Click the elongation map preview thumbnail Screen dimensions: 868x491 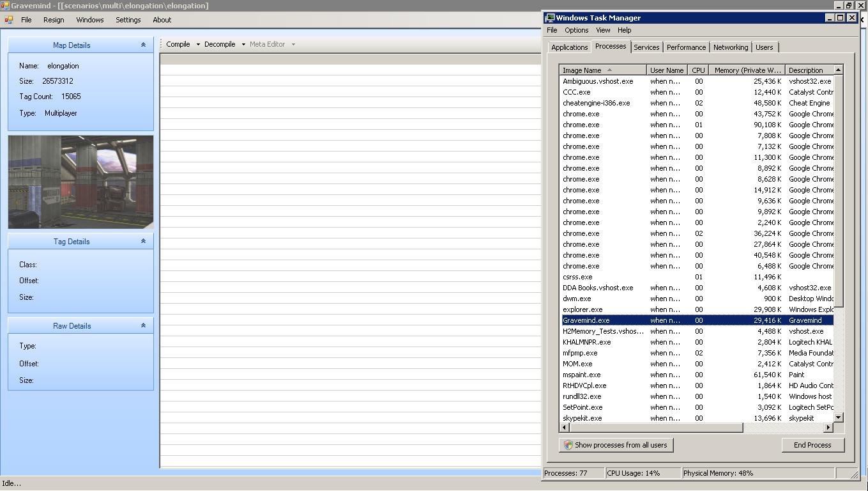(81, 182)
